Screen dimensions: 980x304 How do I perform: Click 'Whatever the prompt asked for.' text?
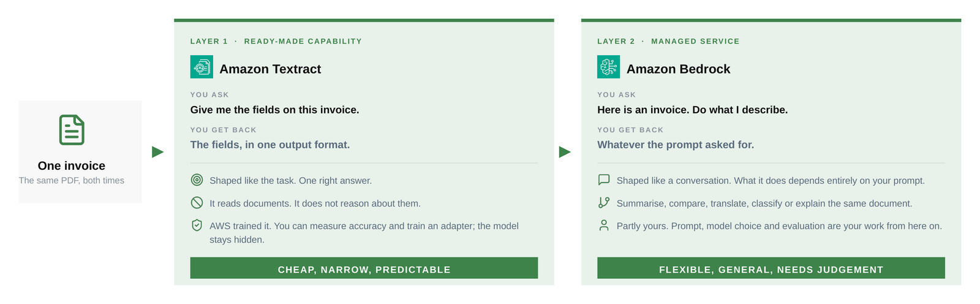click(676, 145)
